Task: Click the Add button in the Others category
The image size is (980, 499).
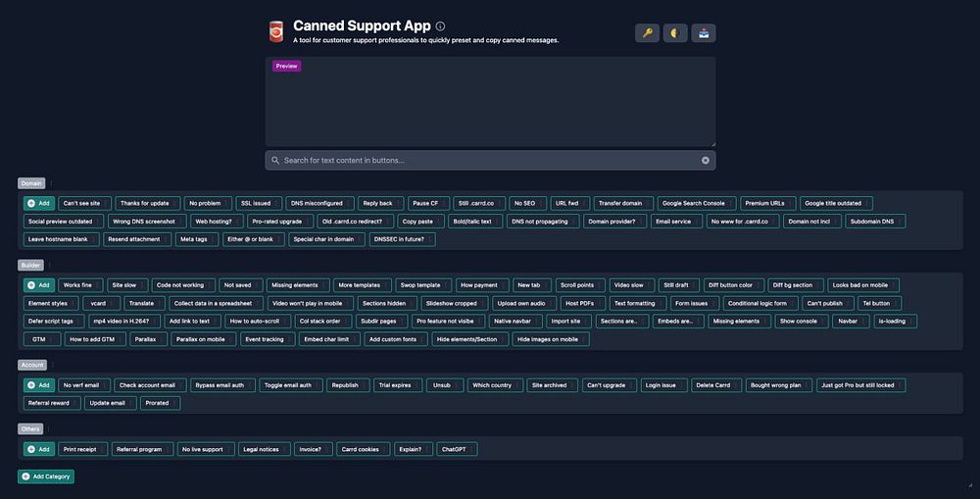Action: [39, 449]
